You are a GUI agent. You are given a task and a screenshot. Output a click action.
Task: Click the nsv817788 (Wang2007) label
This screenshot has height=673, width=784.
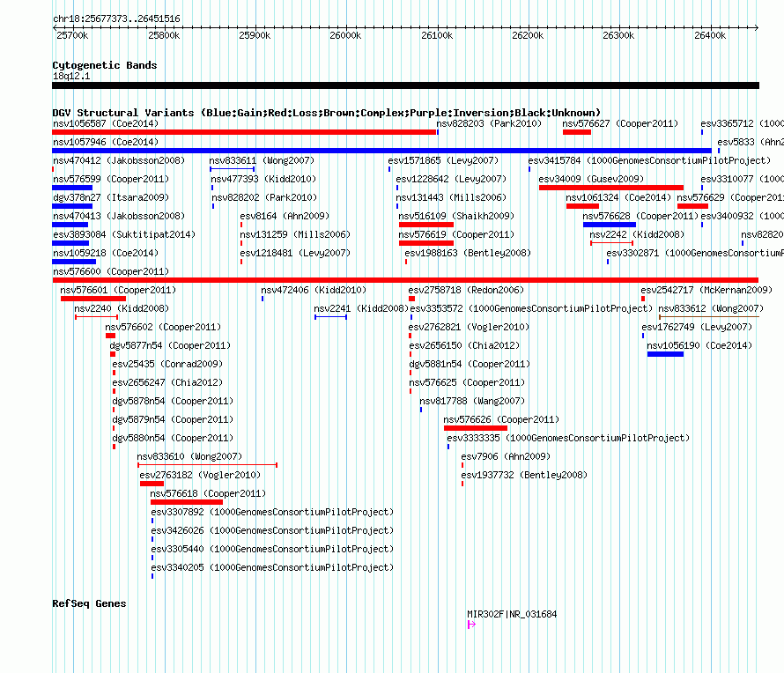coord(472,401)
